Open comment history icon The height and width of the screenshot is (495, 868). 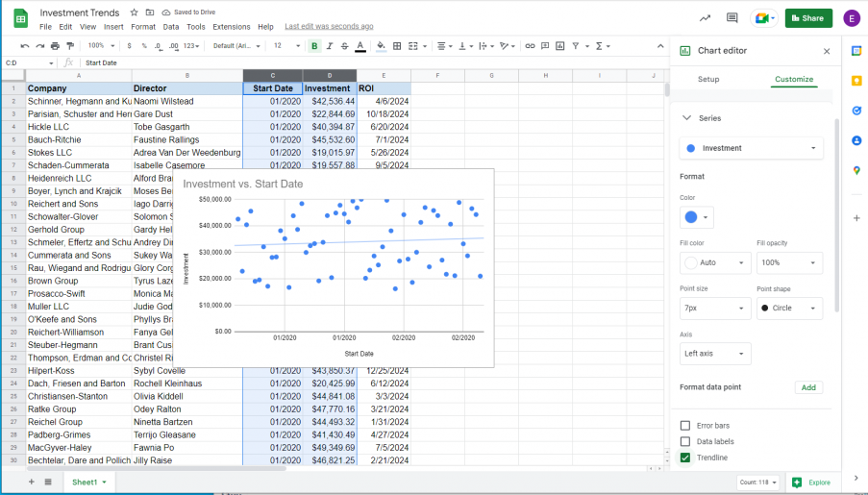pyautogui.click(x=732, y=18)
